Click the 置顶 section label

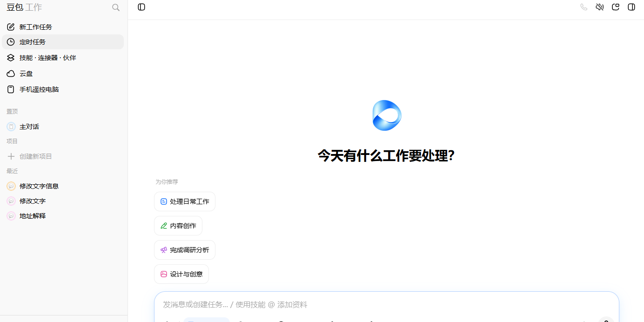pyautogui.click(x=12, y=112)
